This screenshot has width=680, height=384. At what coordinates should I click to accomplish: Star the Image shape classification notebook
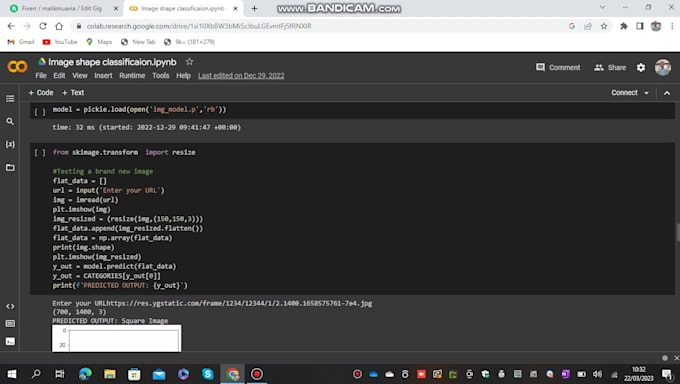point(190,62)
